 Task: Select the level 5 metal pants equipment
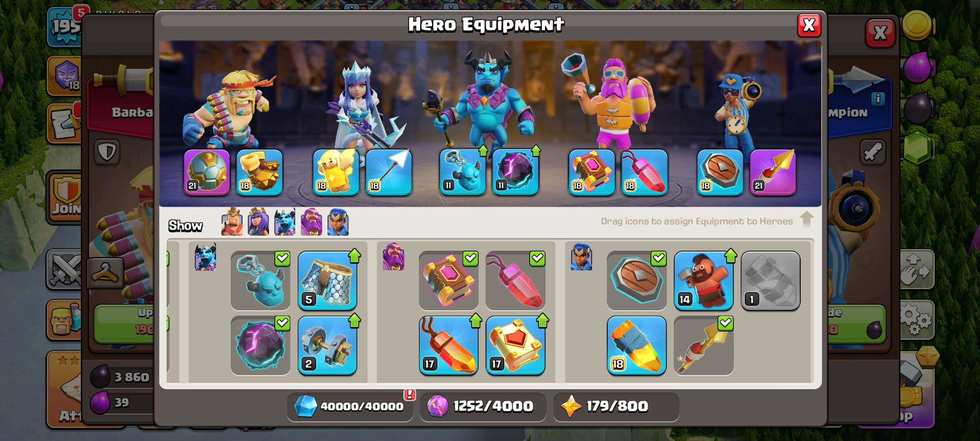pos(327,281)
